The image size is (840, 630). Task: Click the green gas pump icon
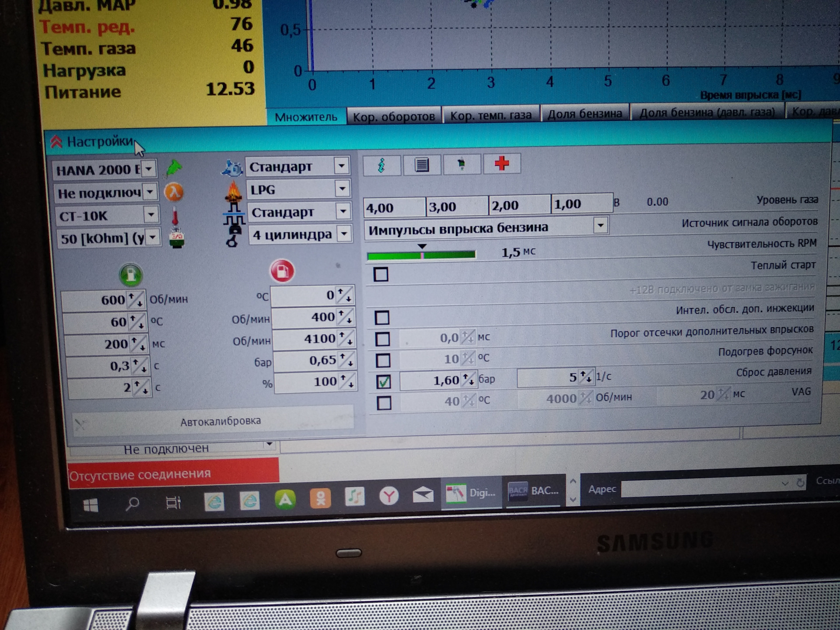click(131, 275)
